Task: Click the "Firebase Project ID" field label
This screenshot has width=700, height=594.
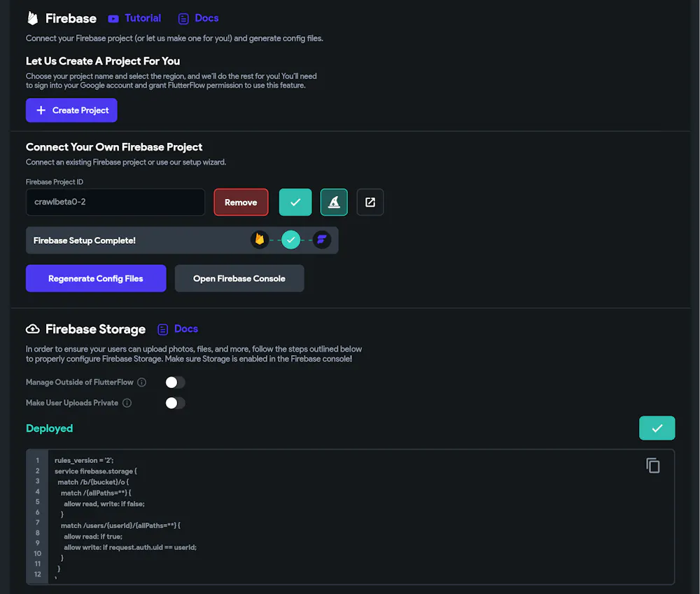Action: (x=55, y=182)
